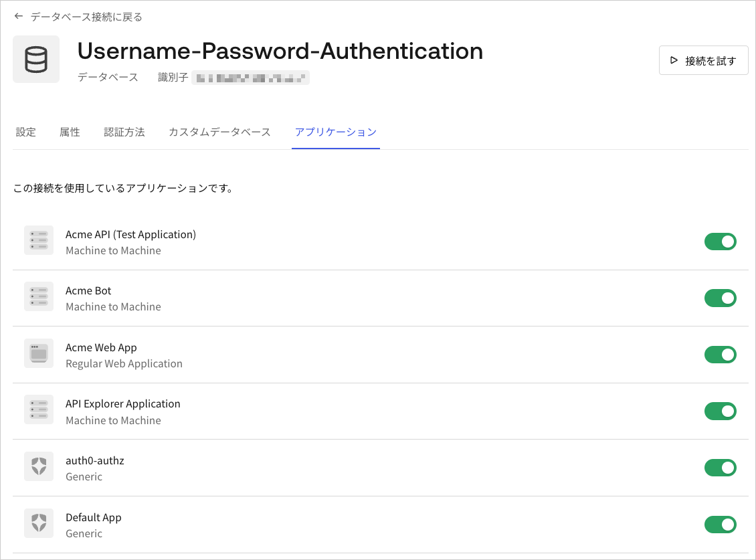The width and height of the screenshot is (756, 560).
Task: Click the database connection icon
Action: point(36,60)
